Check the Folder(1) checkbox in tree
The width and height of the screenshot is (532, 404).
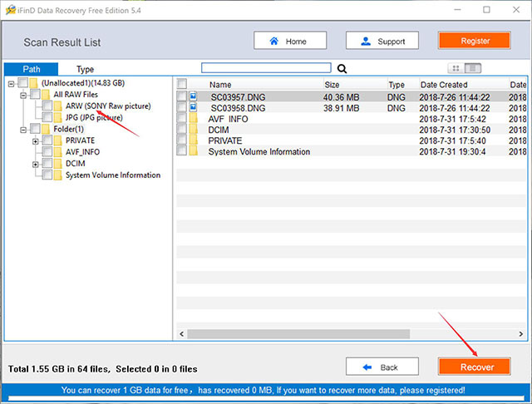pos(35,129)
